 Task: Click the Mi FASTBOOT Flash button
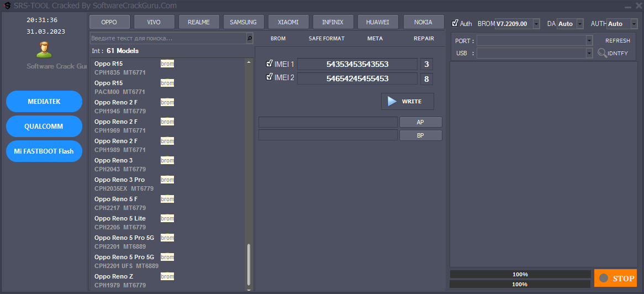44,151
